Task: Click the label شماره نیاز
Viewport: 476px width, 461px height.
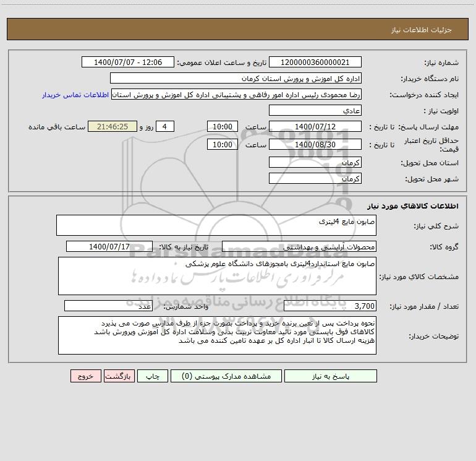Action: 441,63
